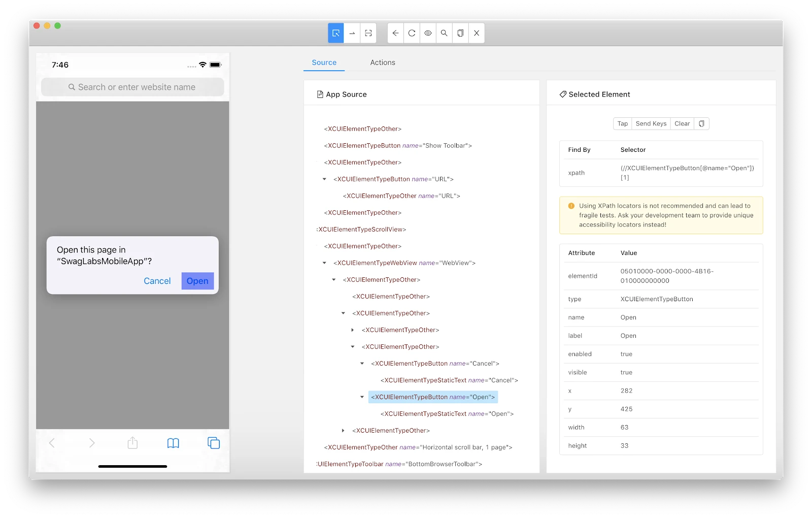Activate the Select Elements tool
Image resolution: width=812 pixels, height=518 pixels.
click(335, 33)
